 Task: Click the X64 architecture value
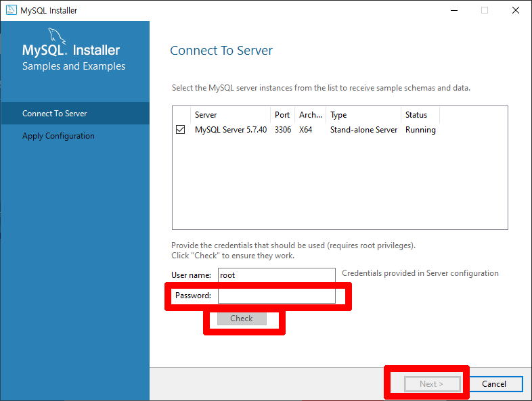305,130
